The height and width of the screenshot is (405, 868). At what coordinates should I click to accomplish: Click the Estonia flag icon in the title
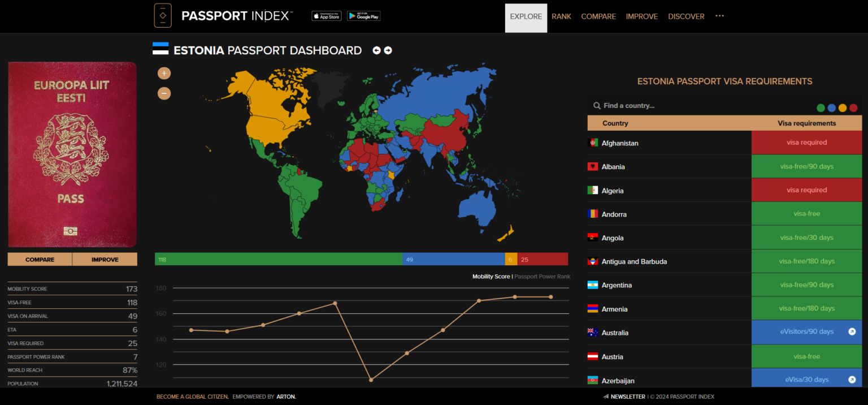click(160, 49)
